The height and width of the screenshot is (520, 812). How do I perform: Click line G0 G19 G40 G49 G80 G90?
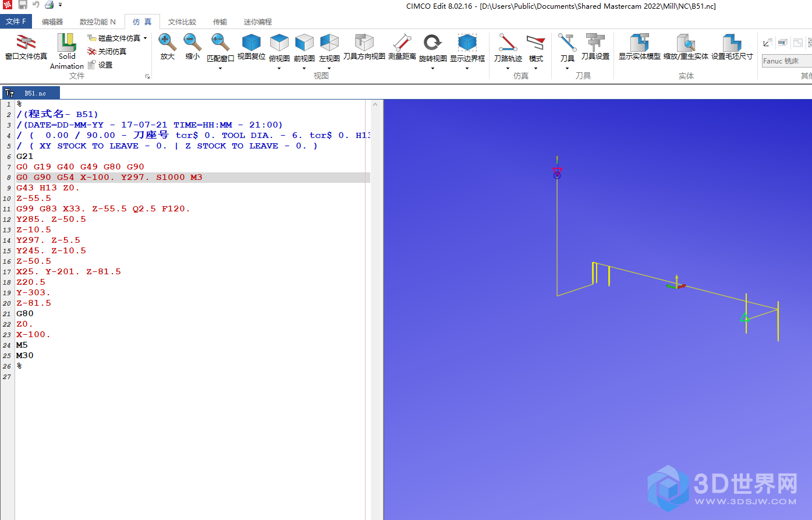point(80,167)
